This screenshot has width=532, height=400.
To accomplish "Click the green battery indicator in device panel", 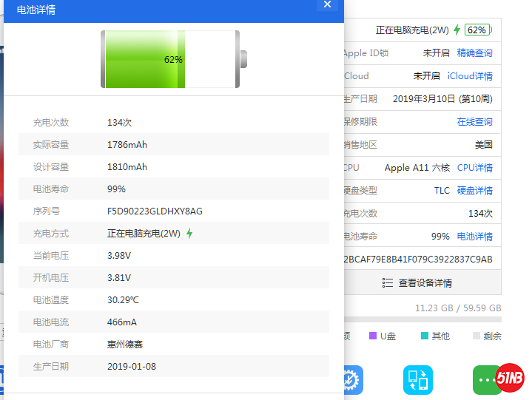I will [478, 30].
